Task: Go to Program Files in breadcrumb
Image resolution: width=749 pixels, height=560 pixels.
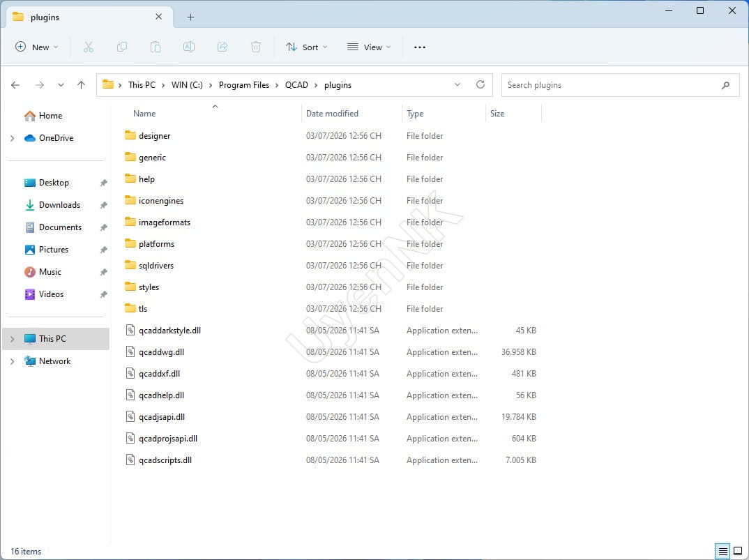Action: (244, 85)
